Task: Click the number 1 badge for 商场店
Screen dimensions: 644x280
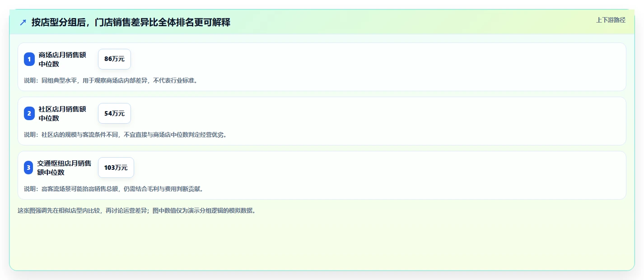Action: pyautogui.click(x=29, y=59)
